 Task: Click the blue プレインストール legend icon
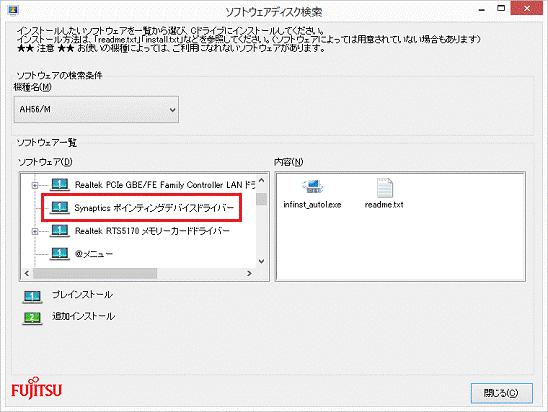coord(32,297)
